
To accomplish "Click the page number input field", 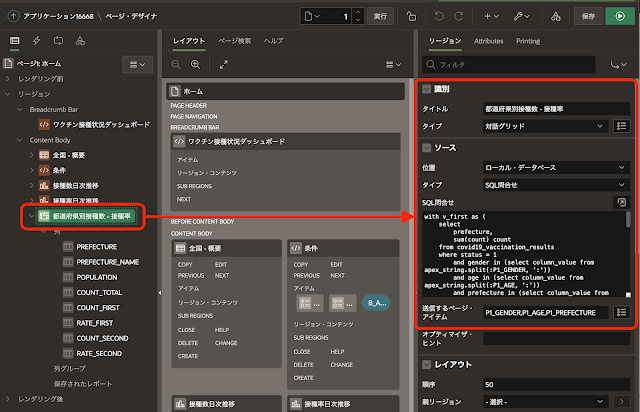I will 337,16.
